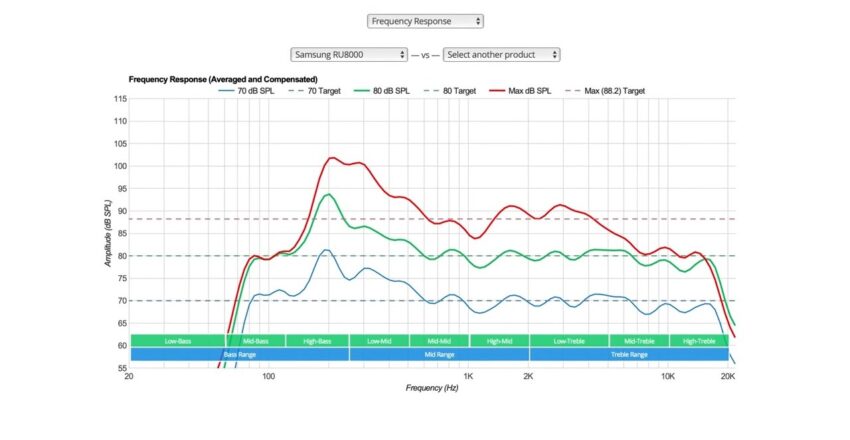Viewport: 850px width, 440px height.
Task: Click the 20K frequency axis tick label
Action: click(x=728, y=377)
